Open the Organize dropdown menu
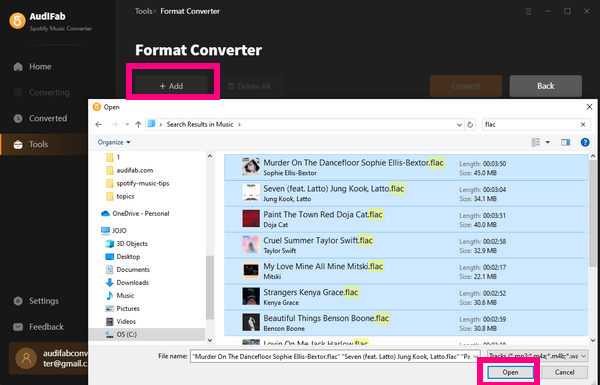600x385 pixels. coord(114,142)
